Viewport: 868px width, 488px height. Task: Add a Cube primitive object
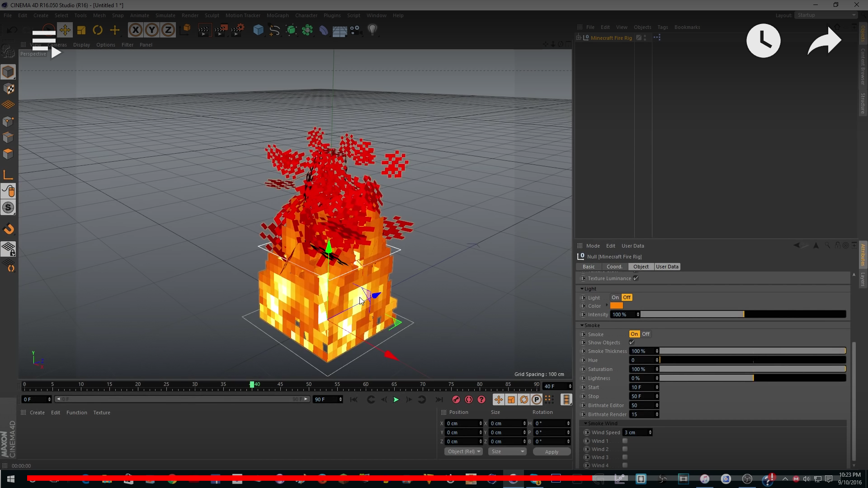[x=258, y=30]
